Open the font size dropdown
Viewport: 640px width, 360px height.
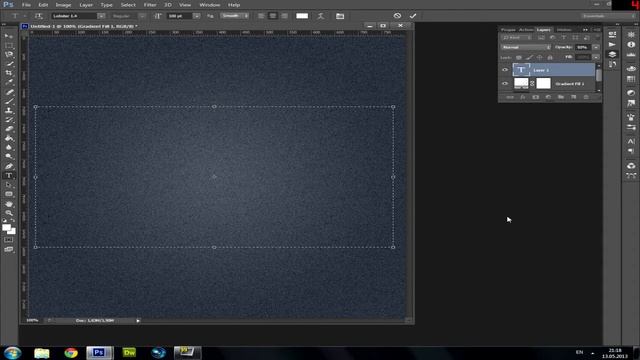(x=196, y=16)
